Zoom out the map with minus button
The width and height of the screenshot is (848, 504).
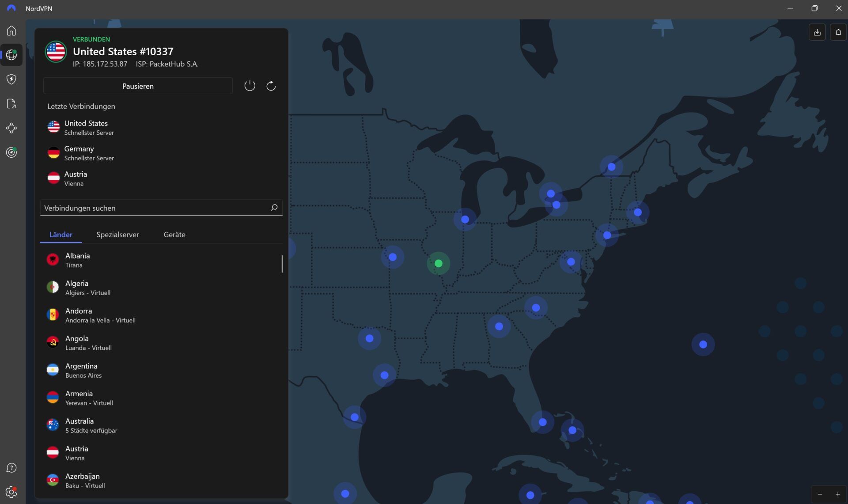(820, 494)
